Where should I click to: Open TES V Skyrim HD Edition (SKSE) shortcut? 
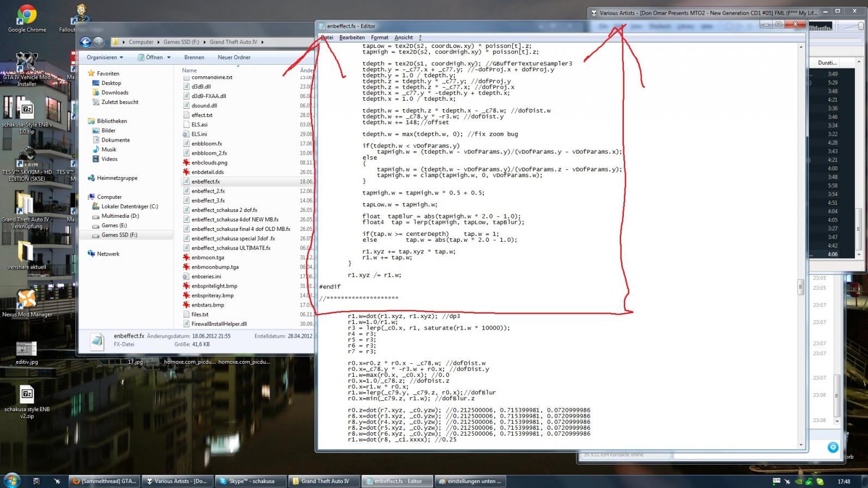27,164
